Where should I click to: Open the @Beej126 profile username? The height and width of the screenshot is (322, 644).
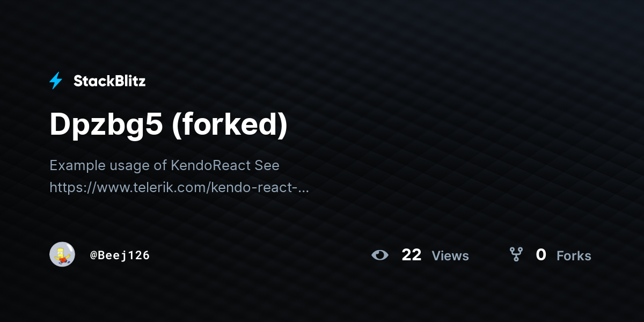point(120,255)
